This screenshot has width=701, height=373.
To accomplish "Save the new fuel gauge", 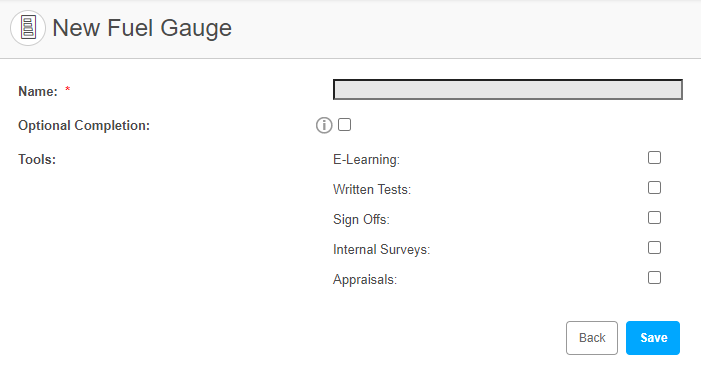I will pyautogui.click(x=653, y=338).
